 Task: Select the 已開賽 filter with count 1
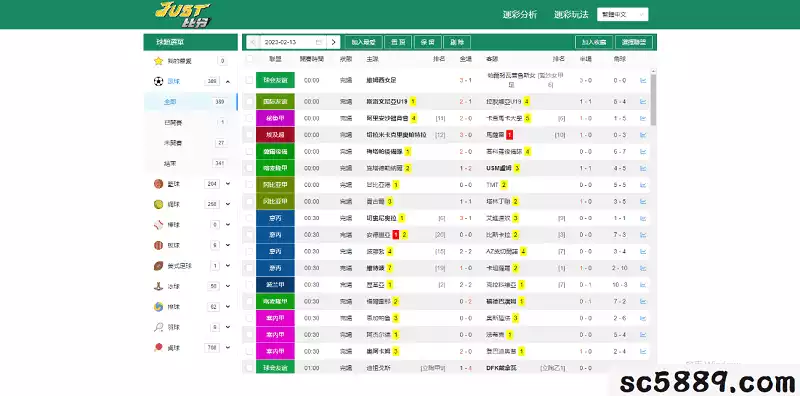coord(191,122)
